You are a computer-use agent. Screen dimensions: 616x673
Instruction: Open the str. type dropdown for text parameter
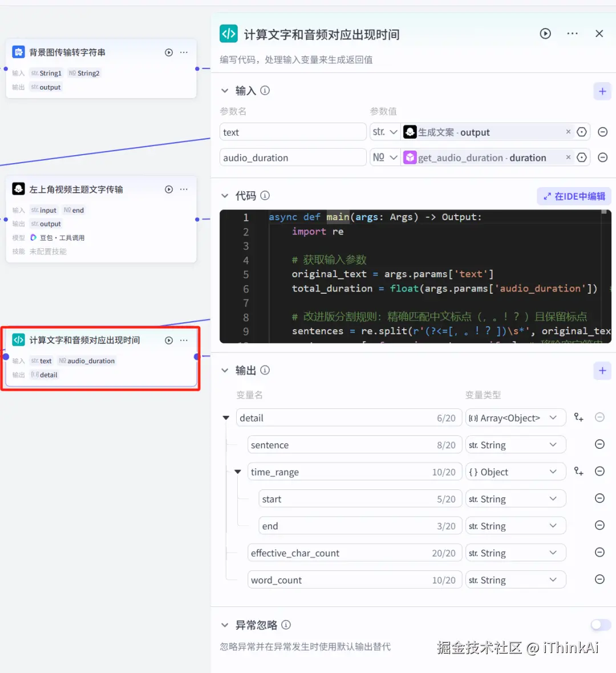(x=385, y=132)
